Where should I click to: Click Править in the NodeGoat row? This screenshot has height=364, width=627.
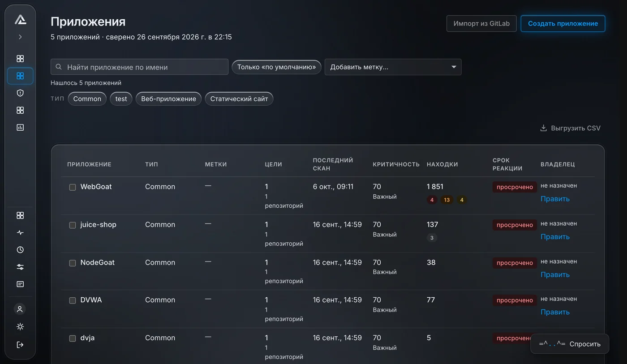555,274
